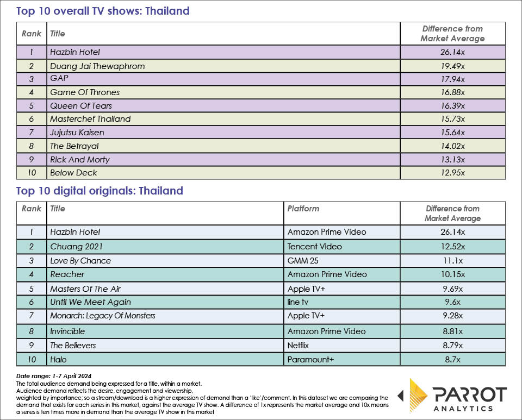
Task: Select the 'Top 10 overall TV shows: Thailand' heading
Action: coord(103,11)
